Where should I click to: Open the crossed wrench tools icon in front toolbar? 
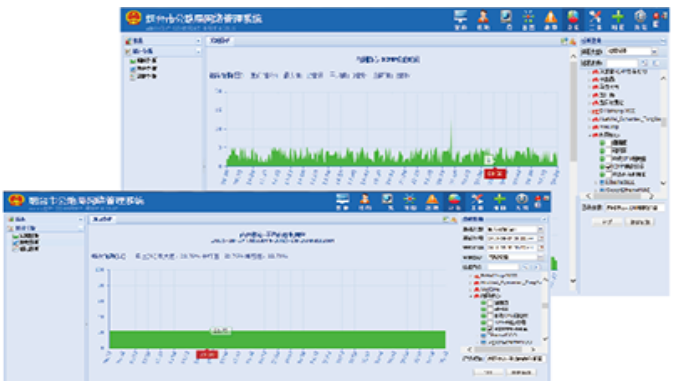(x=477, y=200)
